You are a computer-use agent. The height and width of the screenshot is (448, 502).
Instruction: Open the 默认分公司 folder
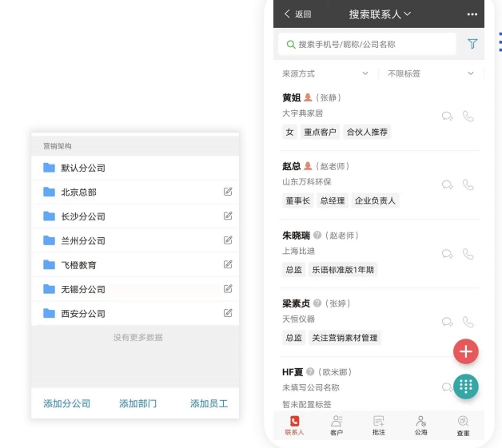[x=135, y=168]
